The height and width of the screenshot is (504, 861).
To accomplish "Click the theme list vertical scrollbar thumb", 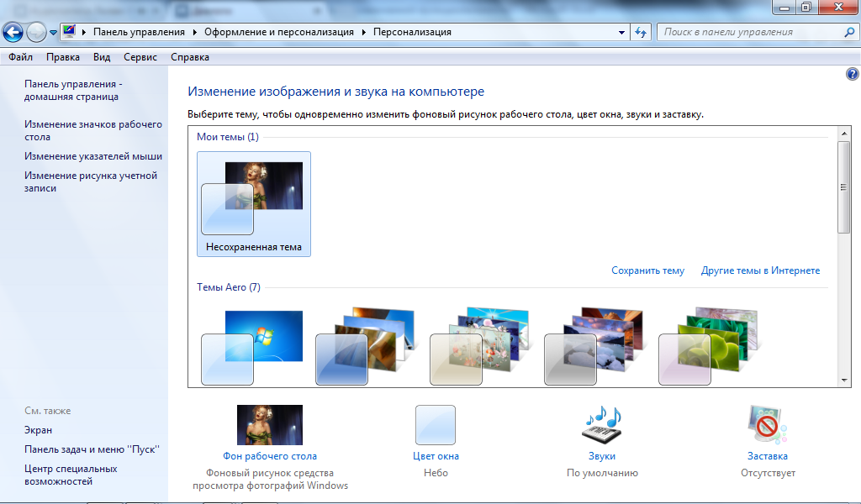I will pyautogui.click(x=844, y=187).
